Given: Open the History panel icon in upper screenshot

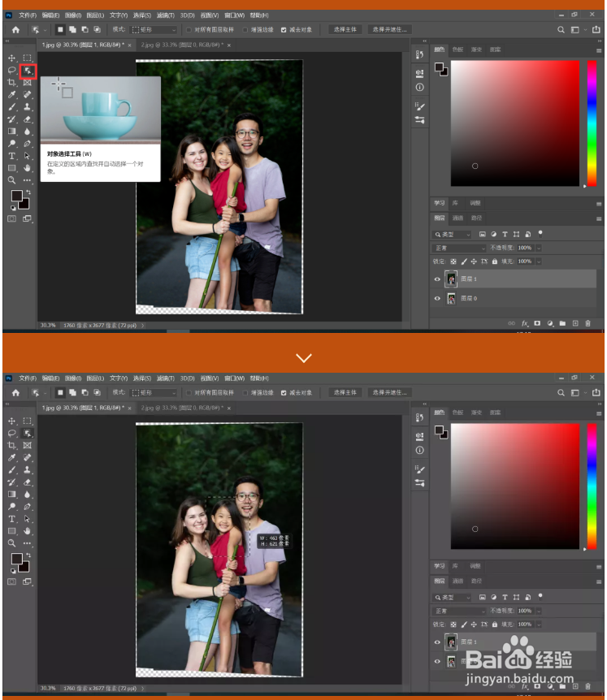Looking at the screenshot, I should click(x=419, y=54).
